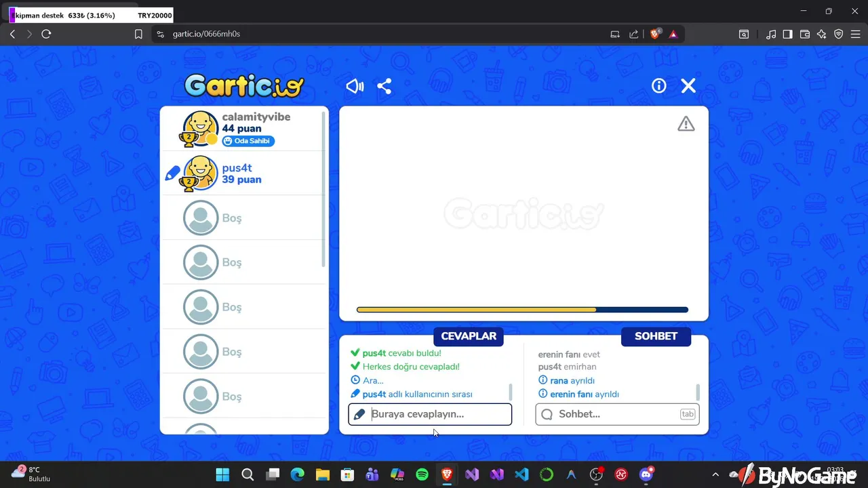Click the browser share page icon
This screenshot has width=868, height=488.
(x=633, y=34)
